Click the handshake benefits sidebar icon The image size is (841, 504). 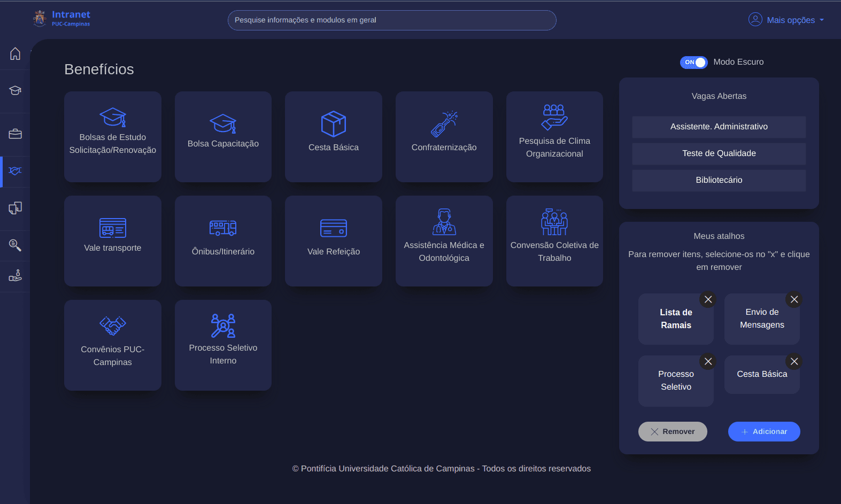point(15,171)
